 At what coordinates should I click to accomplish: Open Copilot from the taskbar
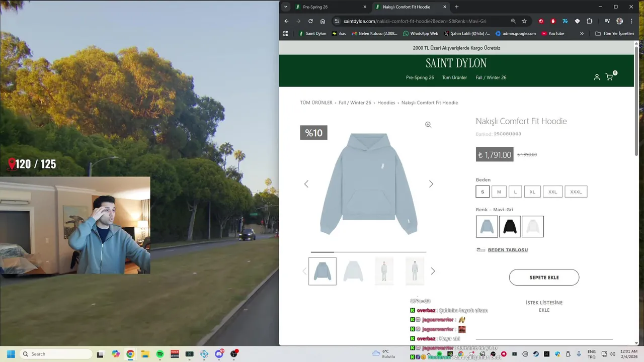116,354
